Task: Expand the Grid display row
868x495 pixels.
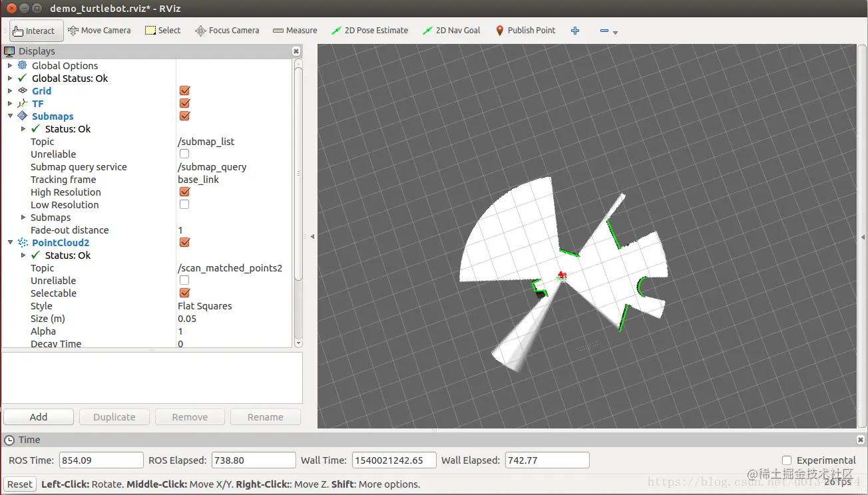Action: point(10,91)
